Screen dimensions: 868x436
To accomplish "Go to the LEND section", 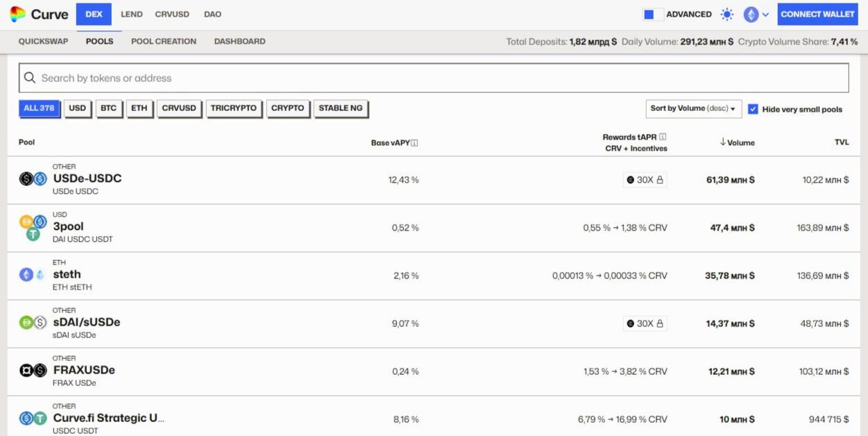I will tap(131, 14).
